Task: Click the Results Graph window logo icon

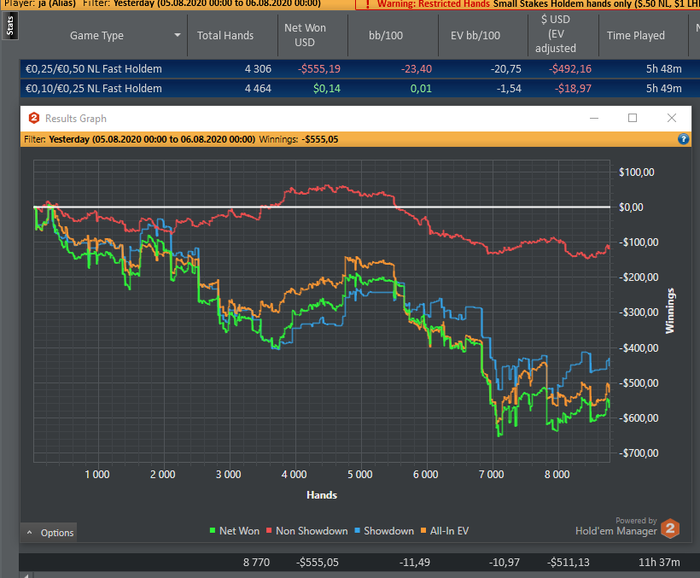Action: click(34, 118)
